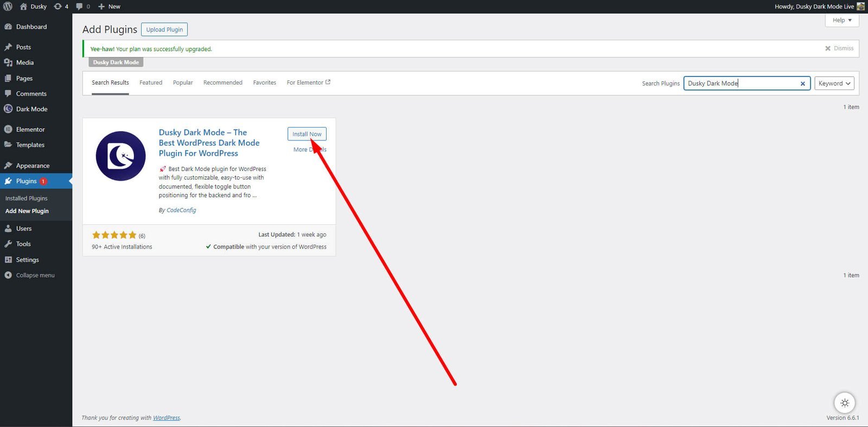Switch to the Recommended tab
Viewport: 868px width, 427px height.
223,83
